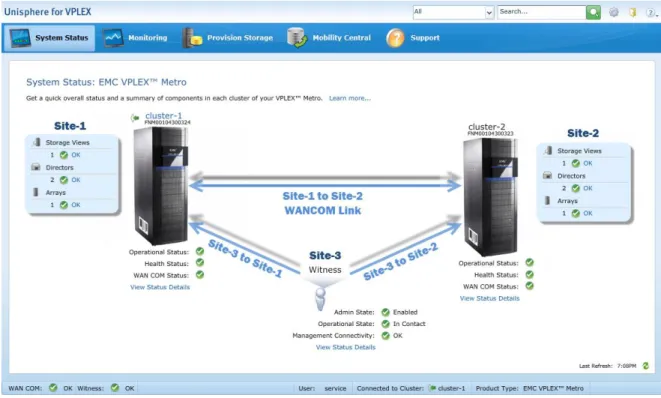Screen dimensions: 661x398
Task: Open Site-2 Storage Views icon
Action: pos(548,151)
